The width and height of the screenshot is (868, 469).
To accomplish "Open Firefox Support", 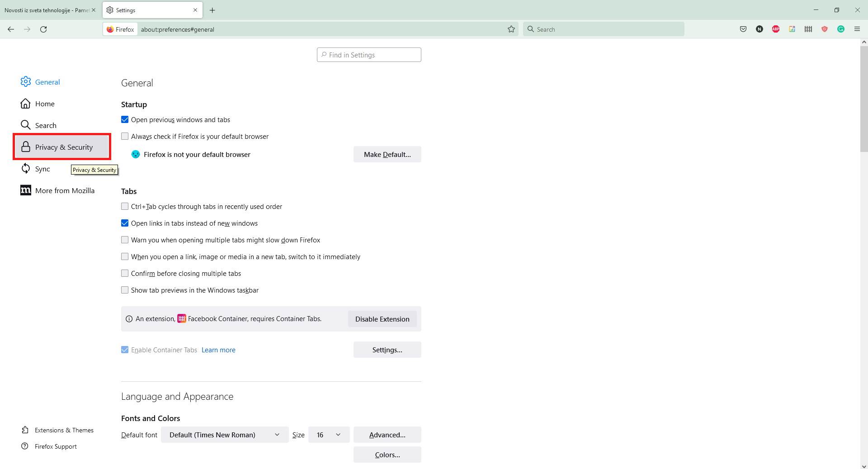I will click(56, 446).
